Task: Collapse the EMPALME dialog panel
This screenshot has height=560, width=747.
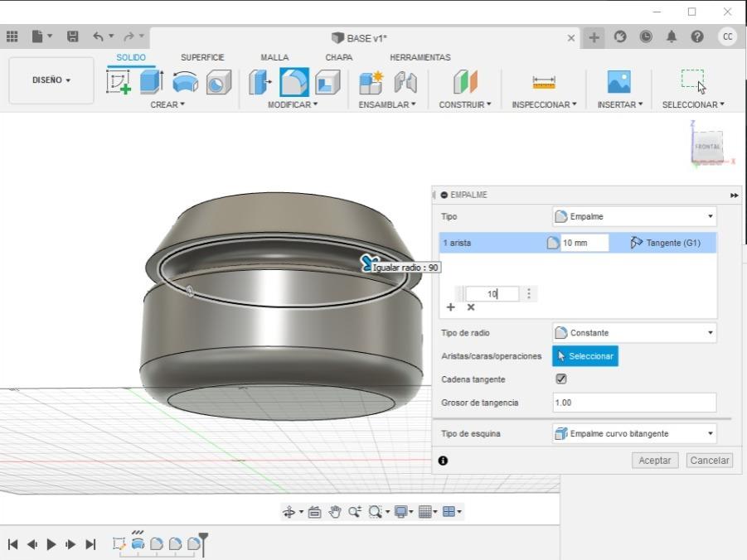Action: 444,195
